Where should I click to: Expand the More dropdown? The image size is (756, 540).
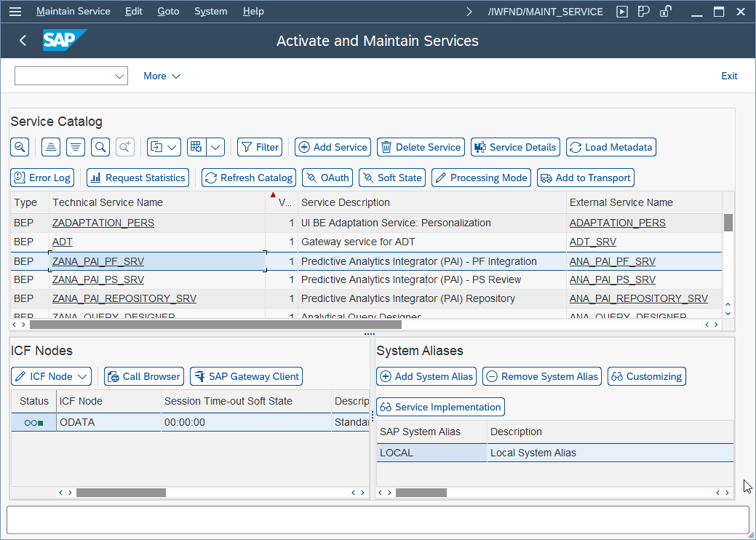coord(162,76)
